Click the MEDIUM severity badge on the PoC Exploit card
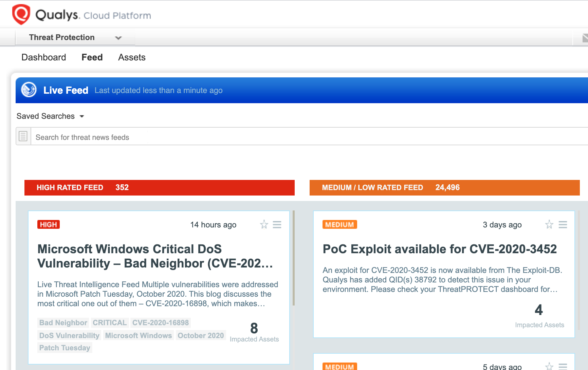588x370 pixels. tap(339, 224)
